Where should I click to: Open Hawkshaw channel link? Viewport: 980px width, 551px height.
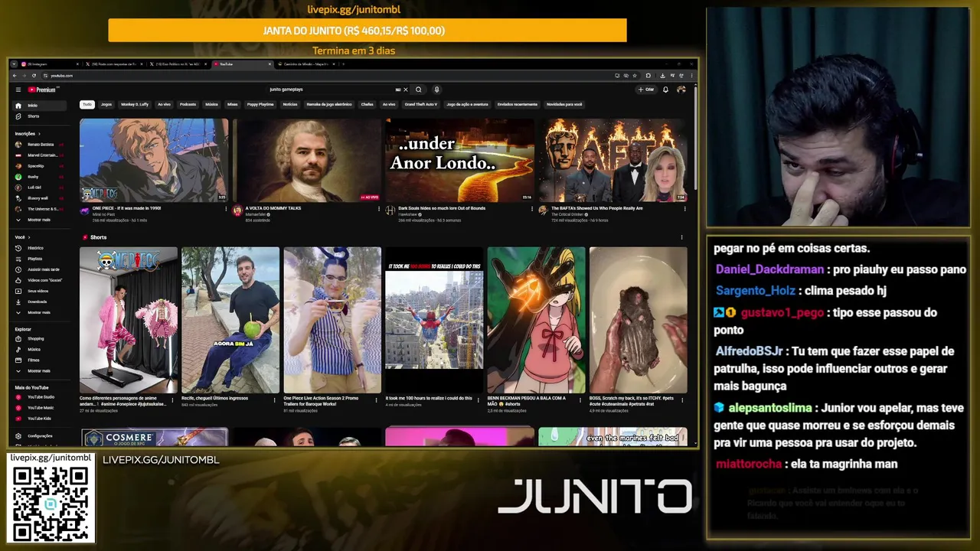(x=407, y=214)
